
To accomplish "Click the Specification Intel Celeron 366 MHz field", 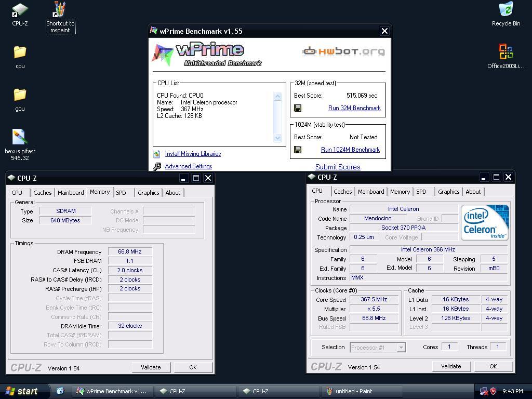I will (x=428, y=250).
